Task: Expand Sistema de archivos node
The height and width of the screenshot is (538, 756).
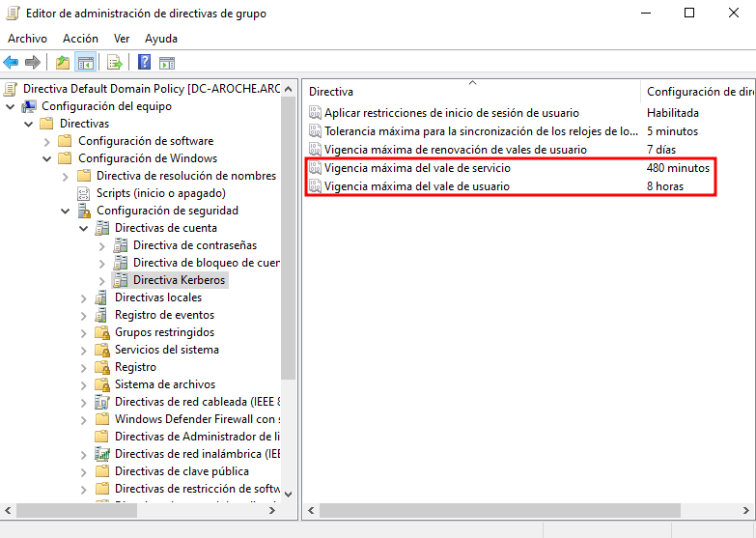Action: [83, 385]
